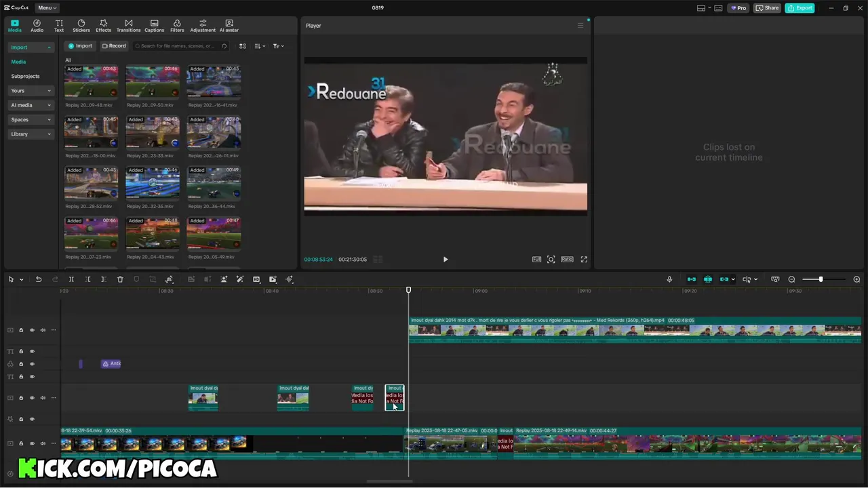
Task: Open the AI avatar tab
Action: 229,26
